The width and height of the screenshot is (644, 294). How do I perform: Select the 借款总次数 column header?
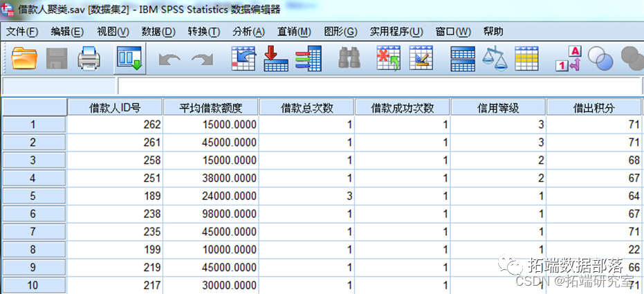pos(307,107)
